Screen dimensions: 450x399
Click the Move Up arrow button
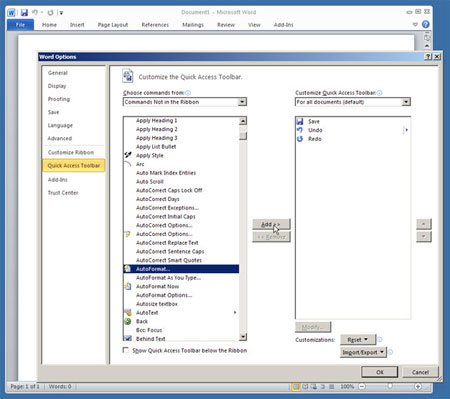tap(424, 224)
